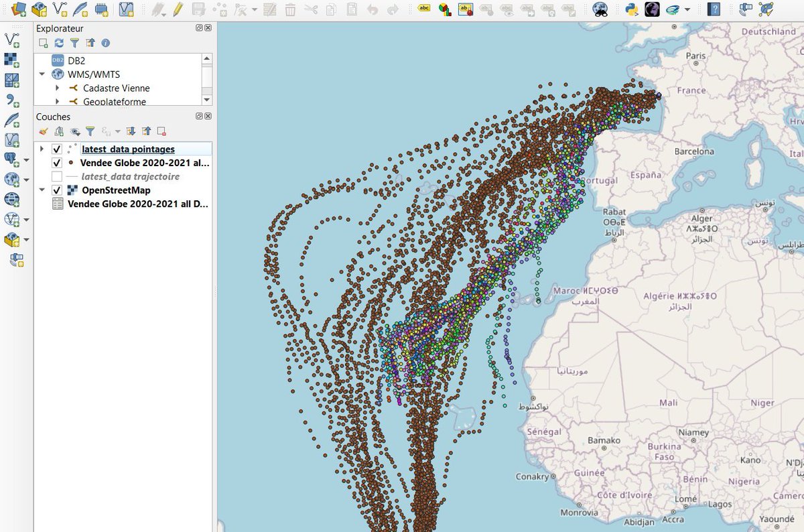Uncheck OpenStreetMap layer visibility
This screenshot has width=804, height=532.
(x=57, y=190)
